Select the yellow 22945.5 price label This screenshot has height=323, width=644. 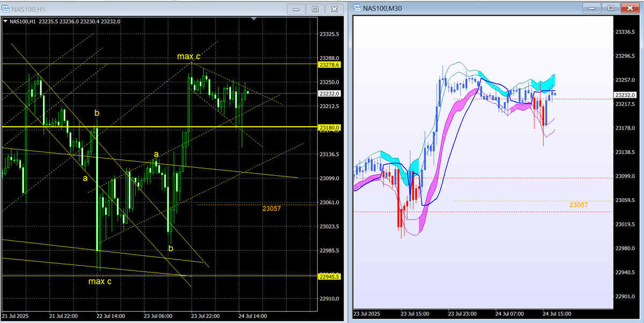coord(330,276)
